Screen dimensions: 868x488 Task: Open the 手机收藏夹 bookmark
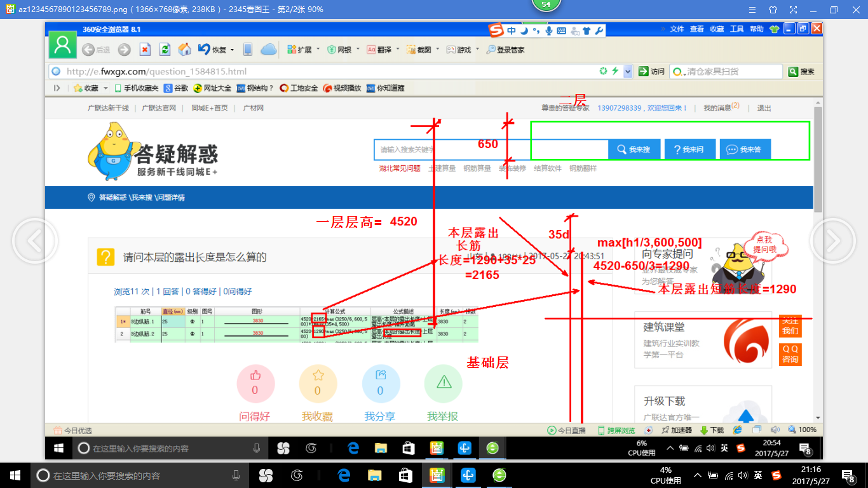[x=136, y=88]
